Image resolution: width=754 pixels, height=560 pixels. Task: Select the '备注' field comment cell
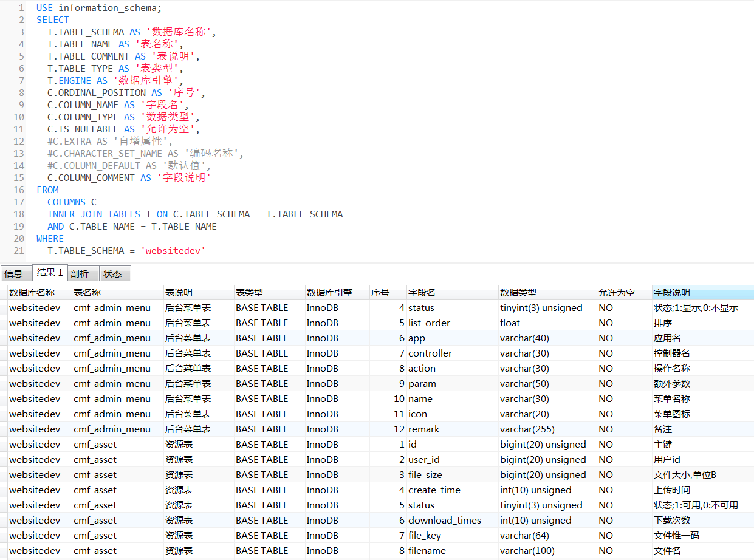(702, 429)
